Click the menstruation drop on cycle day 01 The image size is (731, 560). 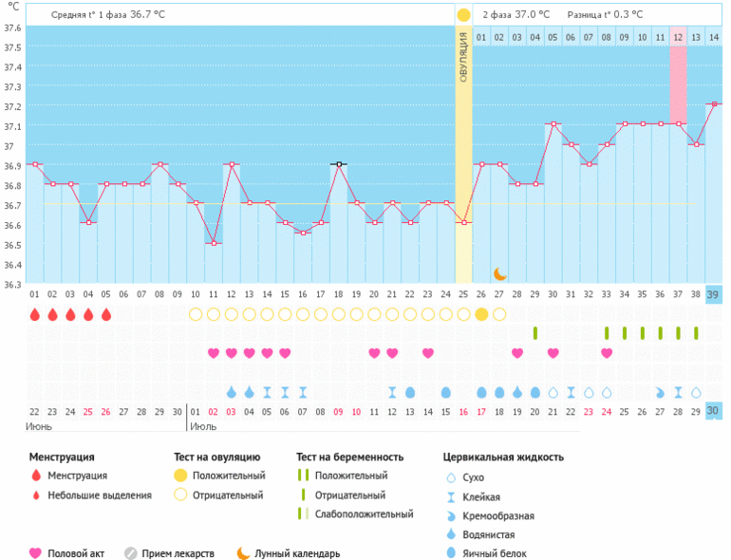click(x=34, y=314)
